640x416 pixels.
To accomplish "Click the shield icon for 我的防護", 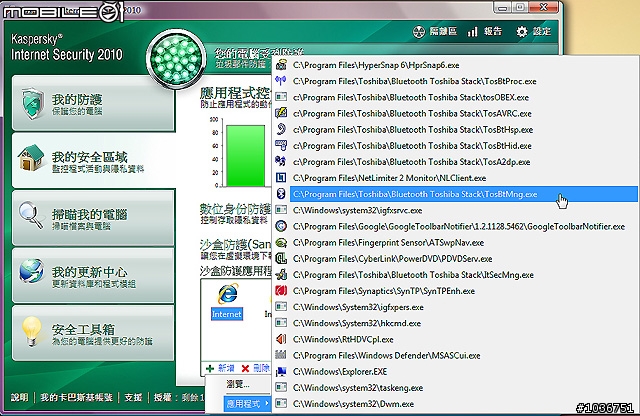I will click(x=33, y=103).
